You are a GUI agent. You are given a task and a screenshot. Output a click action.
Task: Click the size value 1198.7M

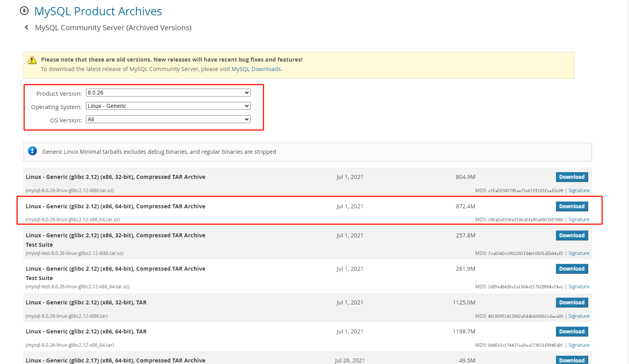click(x=464, y=331)
